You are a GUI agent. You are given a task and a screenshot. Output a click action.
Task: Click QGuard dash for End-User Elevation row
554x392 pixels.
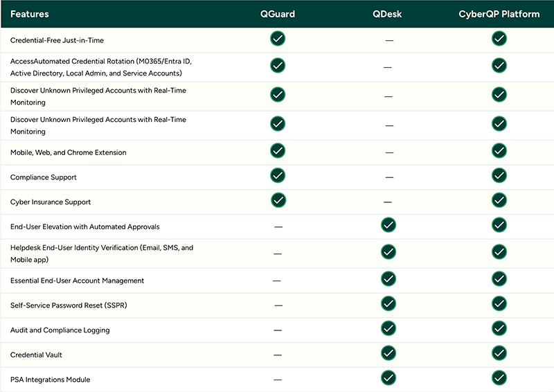[278, 226]
